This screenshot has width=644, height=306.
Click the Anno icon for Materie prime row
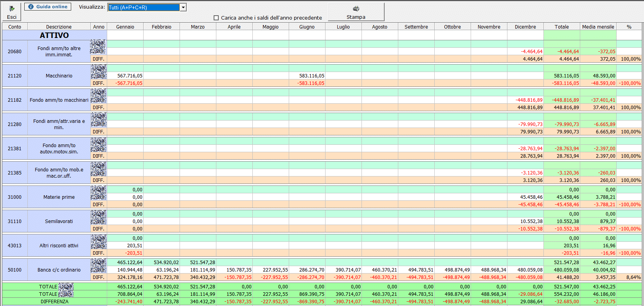[x=99, y=193]
